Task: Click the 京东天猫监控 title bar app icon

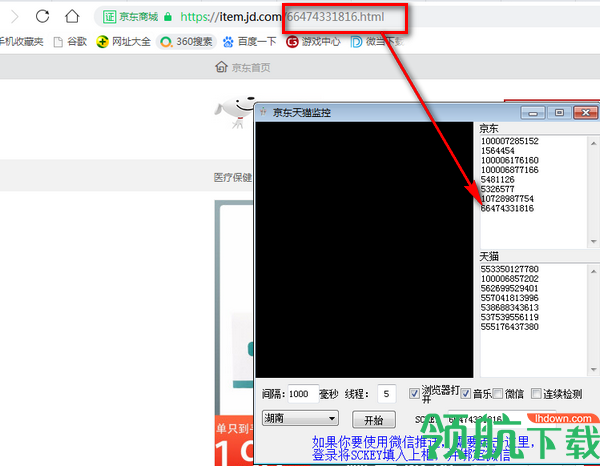Action: click(x=263, y=112)
